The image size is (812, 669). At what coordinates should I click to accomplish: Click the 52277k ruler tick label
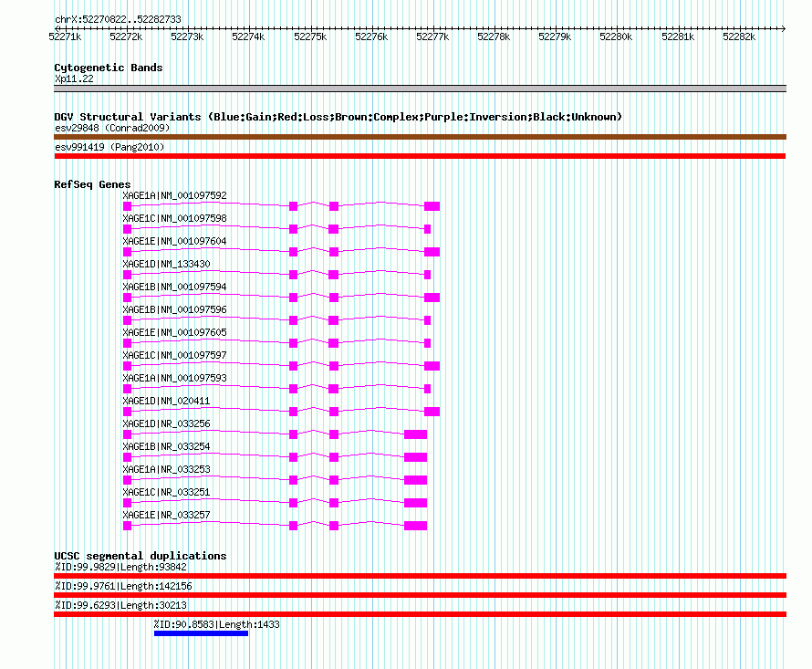[x=432, y=37]
